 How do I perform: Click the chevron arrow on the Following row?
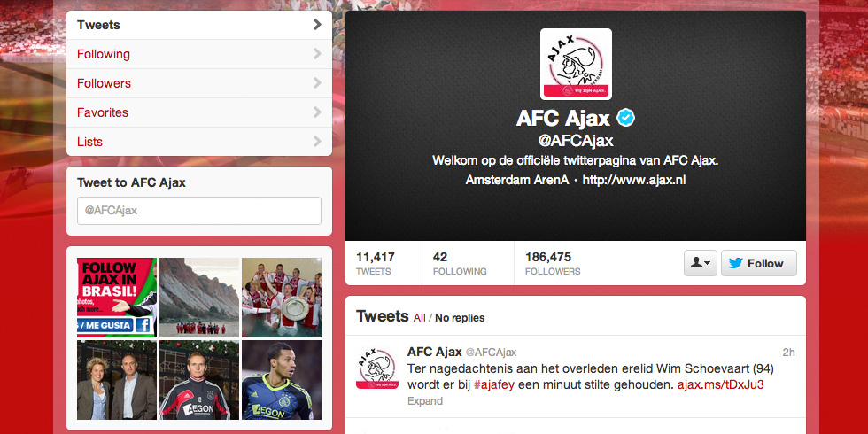[x=317, y=54]
